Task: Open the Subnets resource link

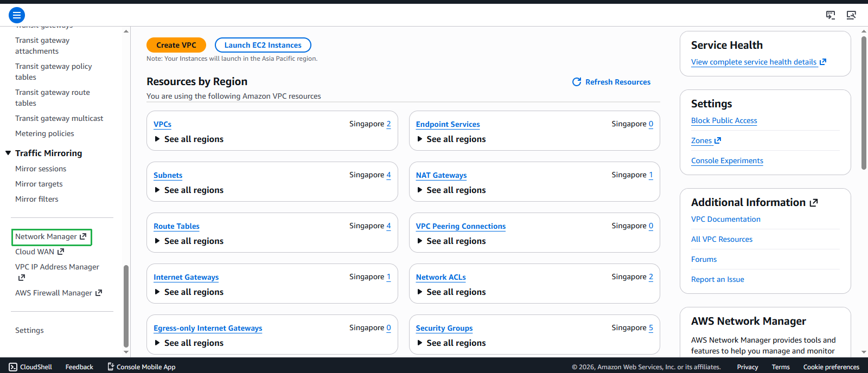Action: pos(168,175)
